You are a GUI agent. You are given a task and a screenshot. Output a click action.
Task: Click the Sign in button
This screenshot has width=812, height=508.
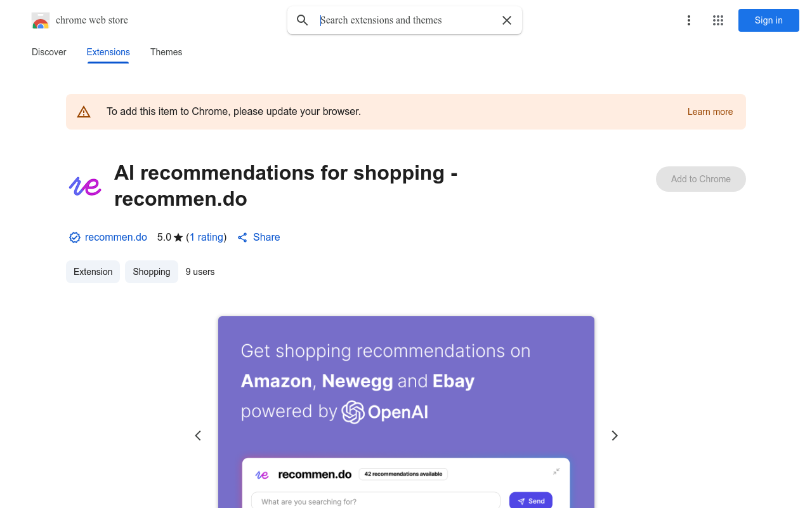click(x=768, y=20)
